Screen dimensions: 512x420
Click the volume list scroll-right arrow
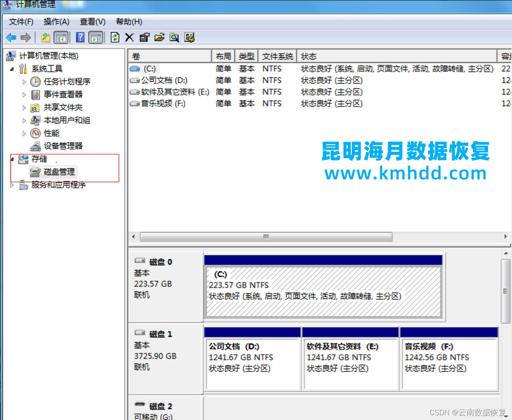506,237
